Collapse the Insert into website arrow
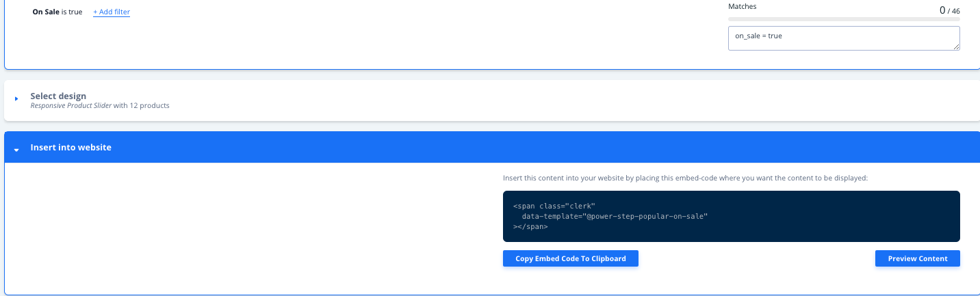 click(x=16, y=149)
